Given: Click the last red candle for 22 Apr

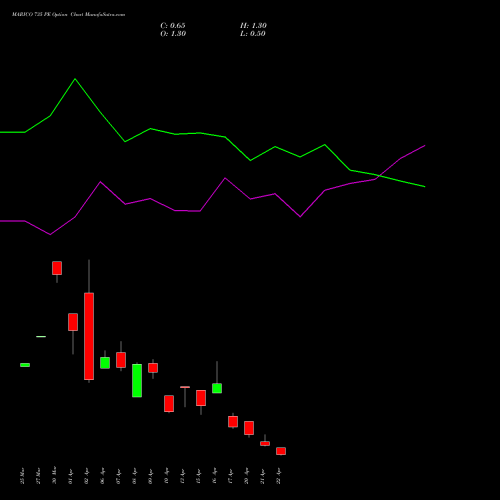Looking at the screenshot, I should (281, 451).
